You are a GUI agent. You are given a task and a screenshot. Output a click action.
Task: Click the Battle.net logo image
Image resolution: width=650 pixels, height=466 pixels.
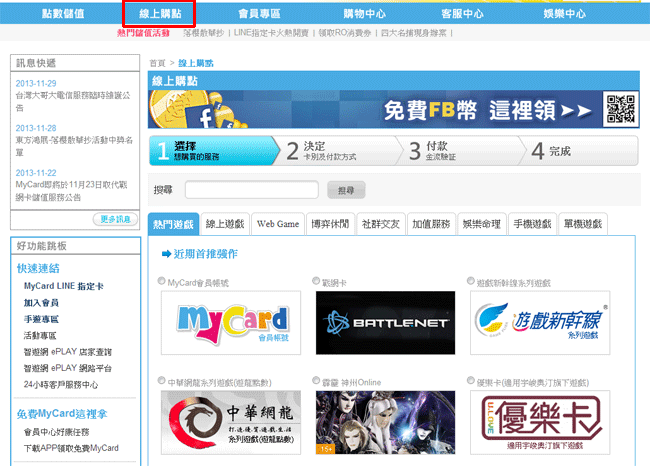coord(386,323)
